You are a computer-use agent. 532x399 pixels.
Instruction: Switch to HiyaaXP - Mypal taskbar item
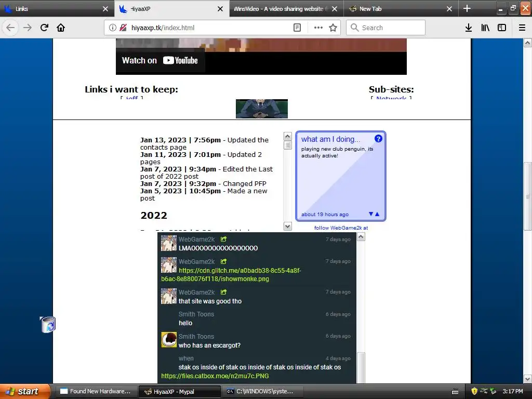click(179, 392)
